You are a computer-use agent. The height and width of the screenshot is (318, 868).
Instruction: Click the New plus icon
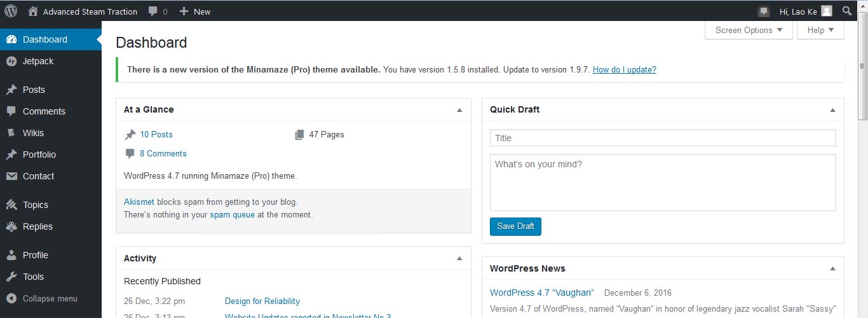184,11
